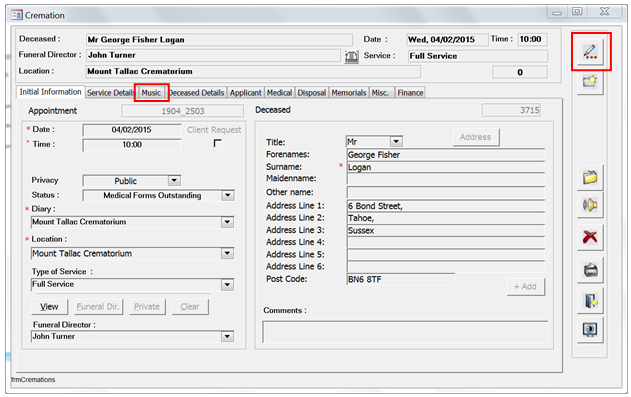Viewport: 631px width, 397px height.
Task: Open the yellow folder icon
Action: point(590,177)
